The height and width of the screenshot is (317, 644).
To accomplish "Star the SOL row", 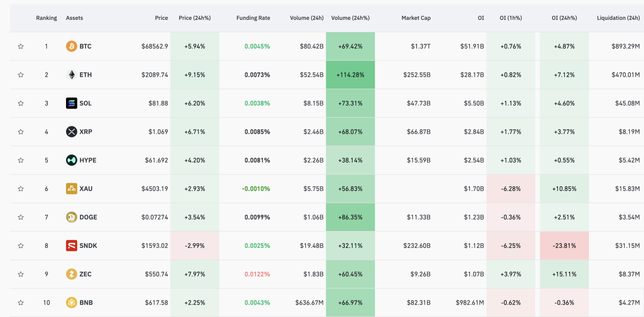I will [x=21, y=103].
